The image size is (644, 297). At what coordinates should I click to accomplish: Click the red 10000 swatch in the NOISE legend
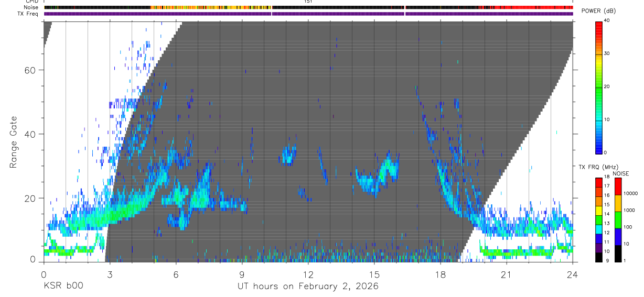618,186
